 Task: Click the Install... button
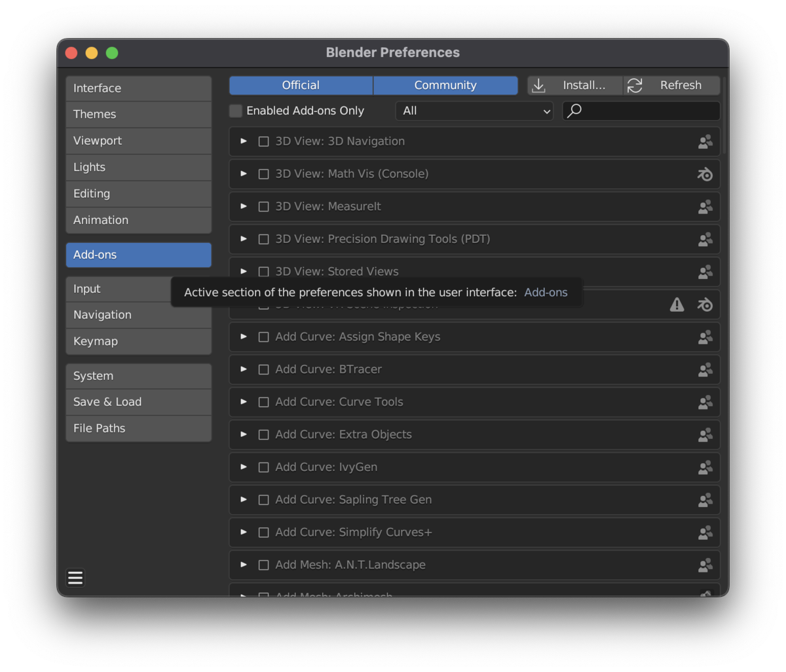click(x=574, y=86)
